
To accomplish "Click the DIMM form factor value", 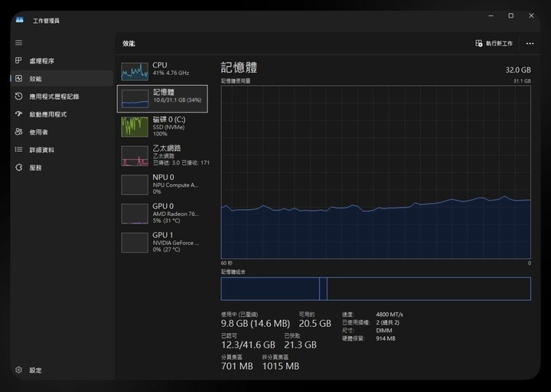I will point(383,331).
